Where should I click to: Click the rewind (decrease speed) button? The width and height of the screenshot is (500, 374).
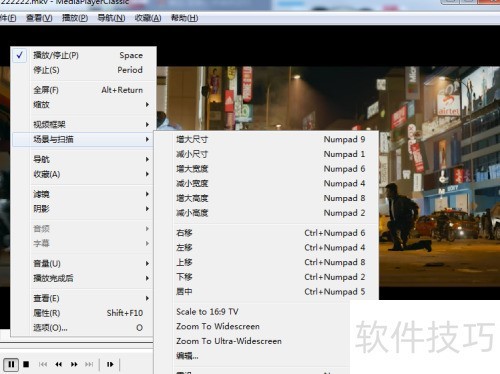59,364
